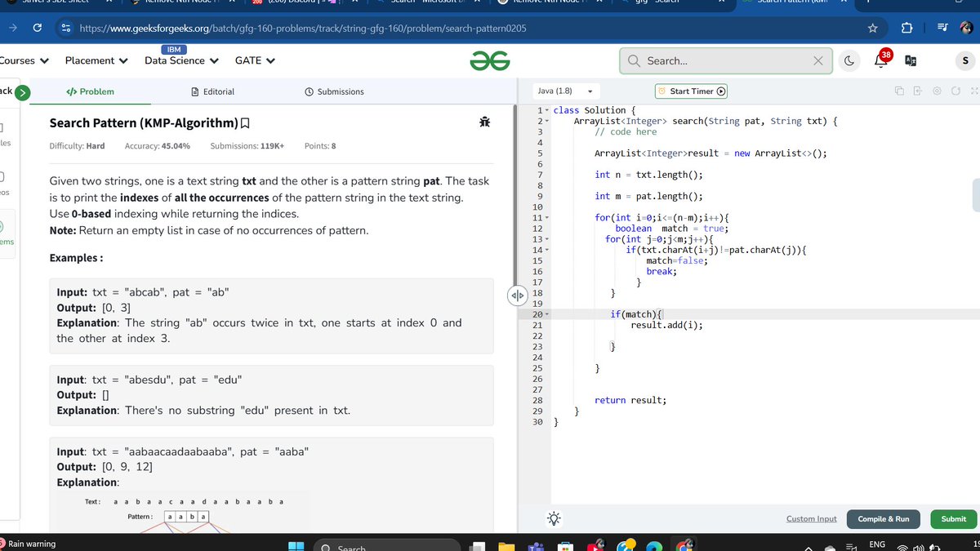Switch to the Submissions tab
The height and width of the screenshot is (551, 980).
click(x=334, y=91)
